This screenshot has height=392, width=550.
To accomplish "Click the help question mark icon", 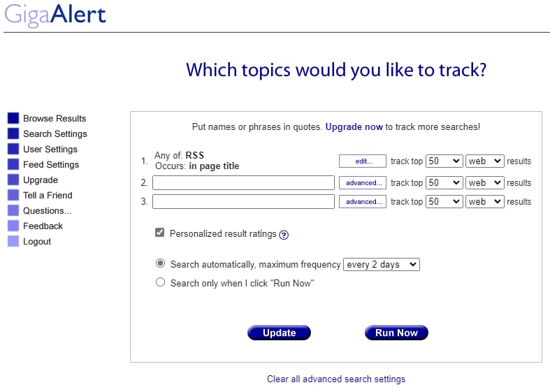I will [x=284, y=235].
